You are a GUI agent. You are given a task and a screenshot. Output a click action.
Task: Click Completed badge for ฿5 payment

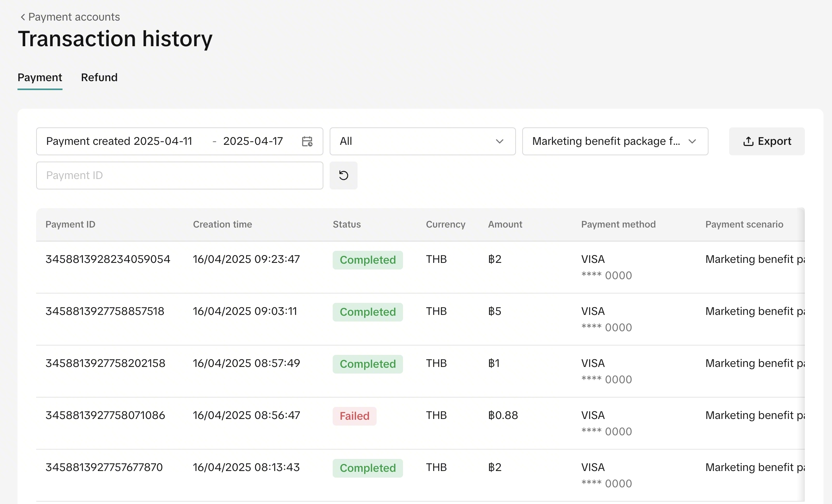367,312
